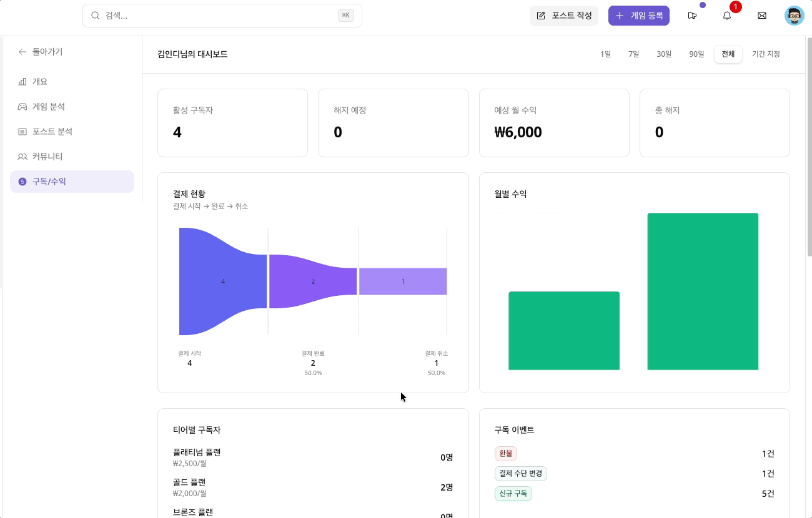Open the mail envelope icon
The height and width of the screenshot is (518, 812).
[761, 16]
